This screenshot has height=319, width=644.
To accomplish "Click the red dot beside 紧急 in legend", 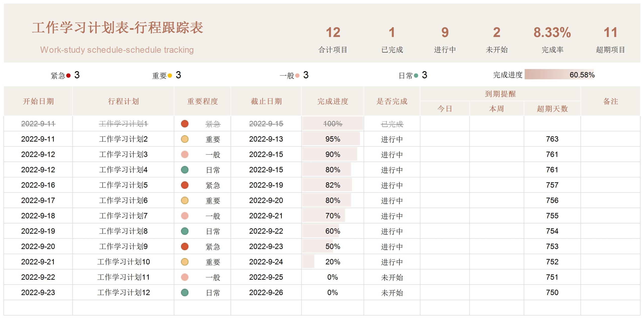I will point(68,75).
